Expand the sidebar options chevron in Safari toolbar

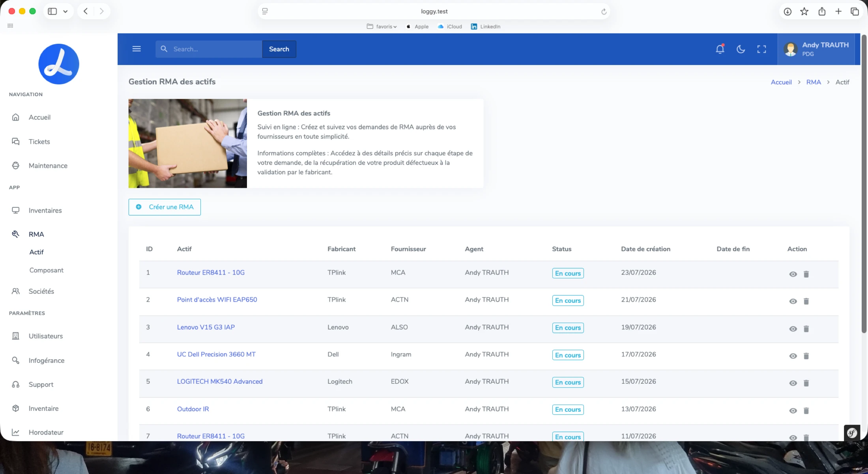pyautogui.click(x=65, y=11)
